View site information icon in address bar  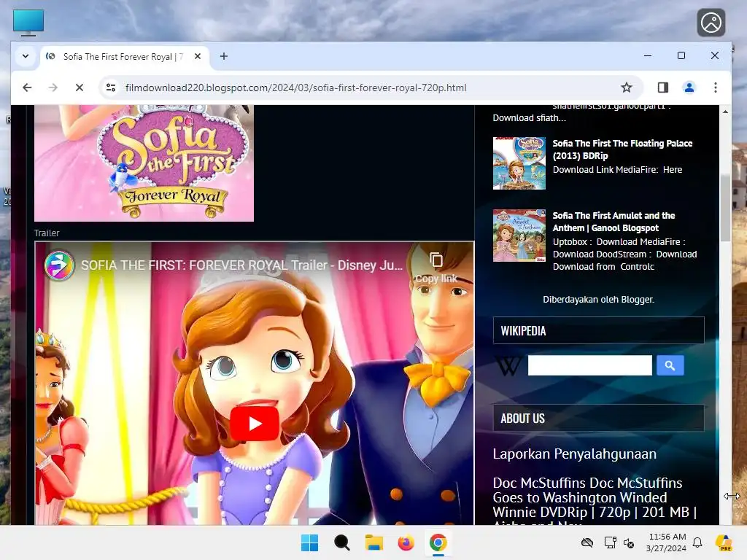(111, 87)
